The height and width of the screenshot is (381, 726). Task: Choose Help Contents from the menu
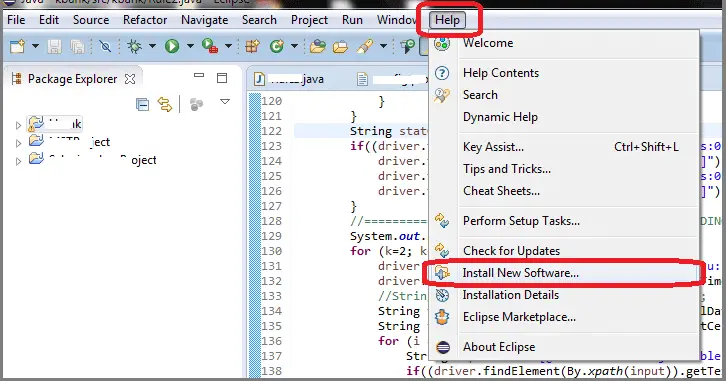click(x=564, y=73)
